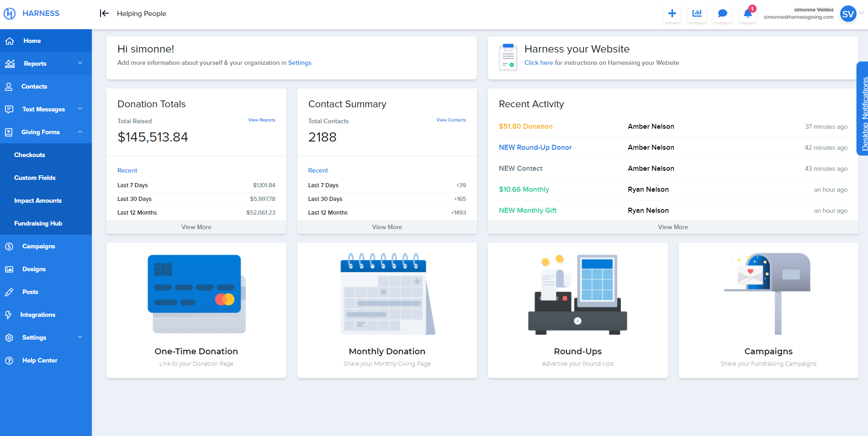The image size is (868, 436).
Task: Switch to the Custom Fields menu item
Action: coord(35,178)
